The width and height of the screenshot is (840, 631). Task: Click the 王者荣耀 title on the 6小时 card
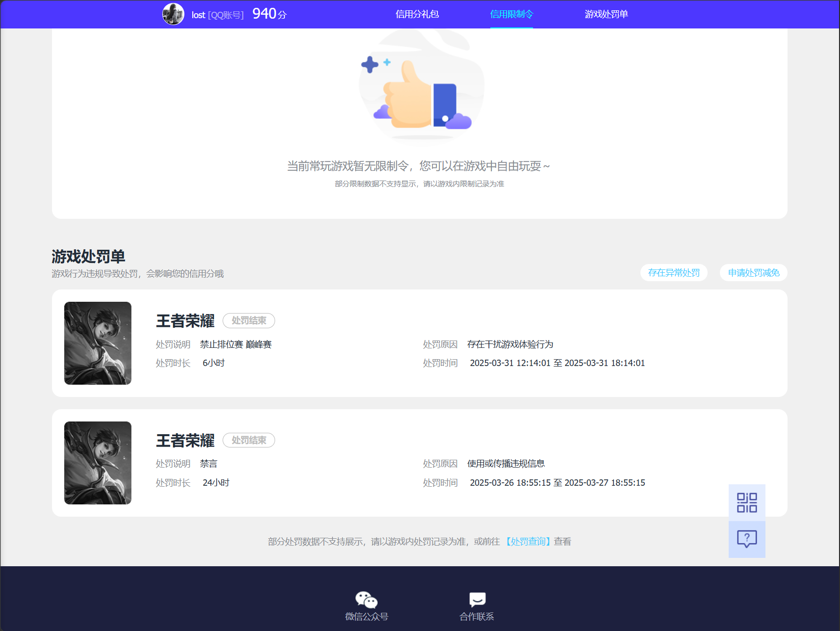(x=185, y=321)
